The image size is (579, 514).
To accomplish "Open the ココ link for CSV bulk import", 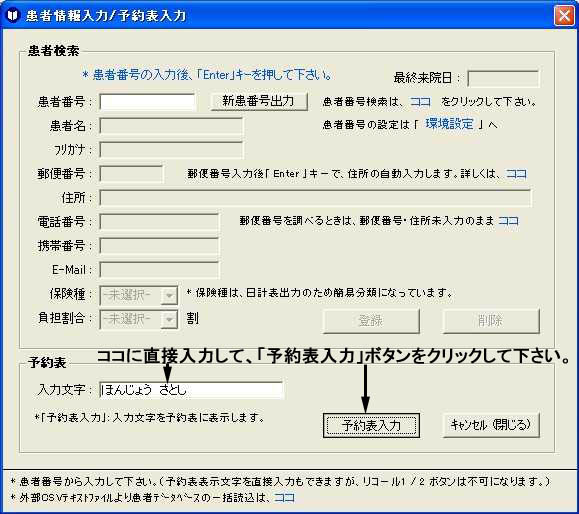I will tap(284, 498).
